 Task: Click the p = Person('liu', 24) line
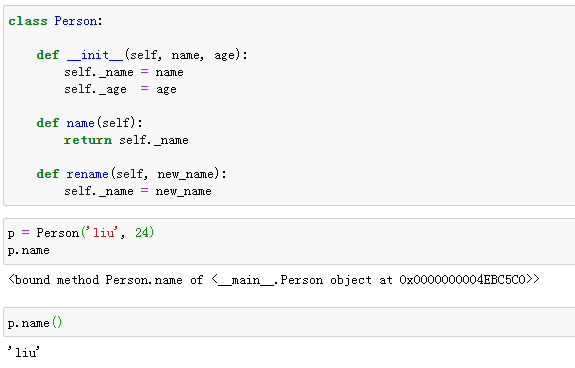[x=81, y=233]
